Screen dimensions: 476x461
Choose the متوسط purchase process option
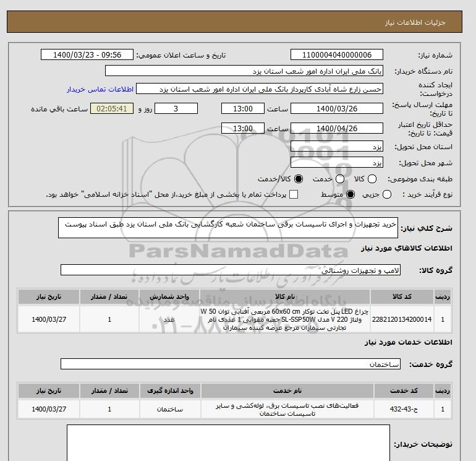351,194
